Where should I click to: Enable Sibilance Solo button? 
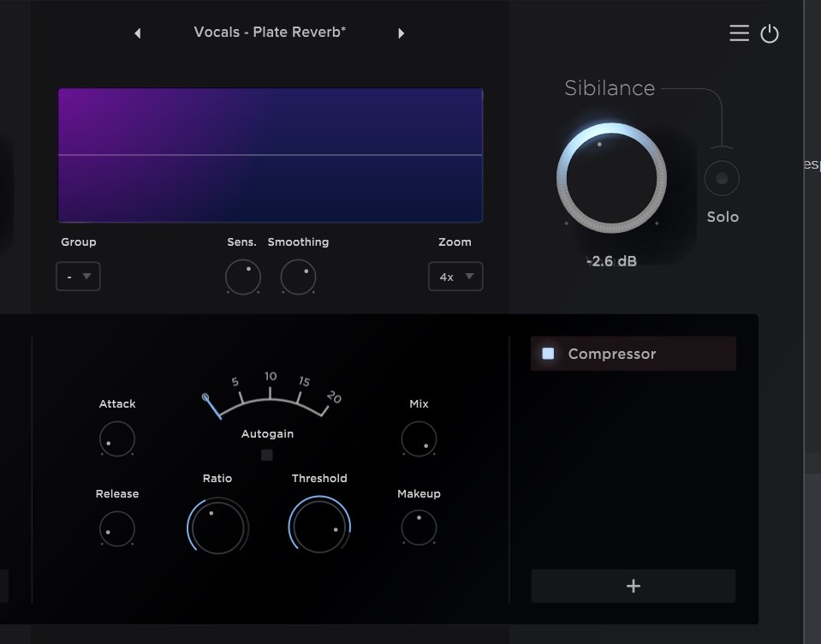point(722,178)
